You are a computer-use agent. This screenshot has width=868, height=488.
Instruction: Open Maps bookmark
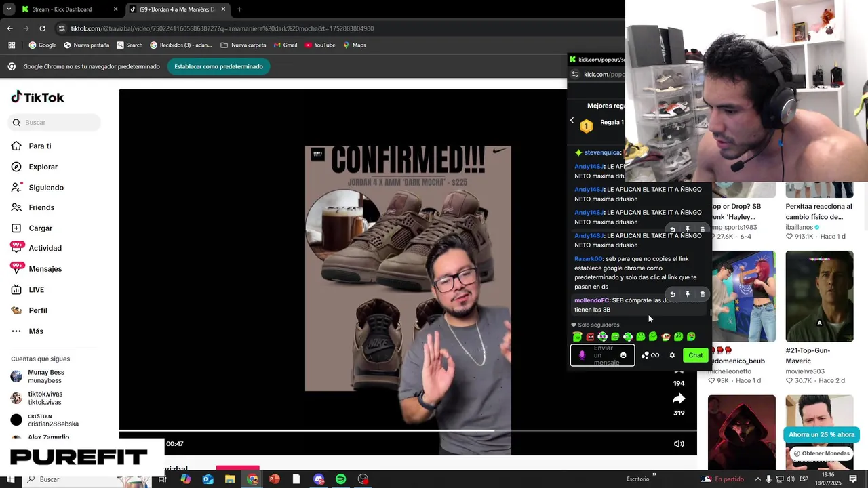pyautogui.click(x=355, y=45)
